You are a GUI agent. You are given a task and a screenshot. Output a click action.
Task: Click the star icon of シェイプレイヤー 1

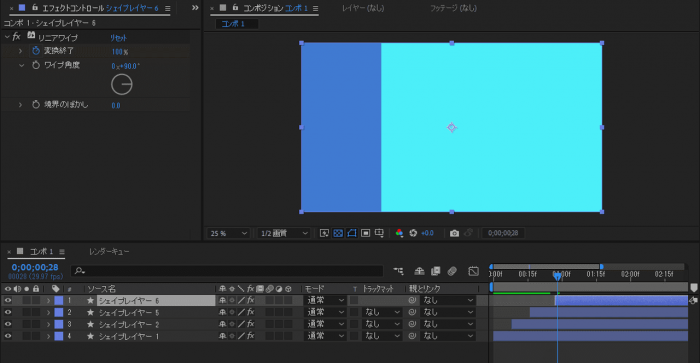click(x=91, y=336)
